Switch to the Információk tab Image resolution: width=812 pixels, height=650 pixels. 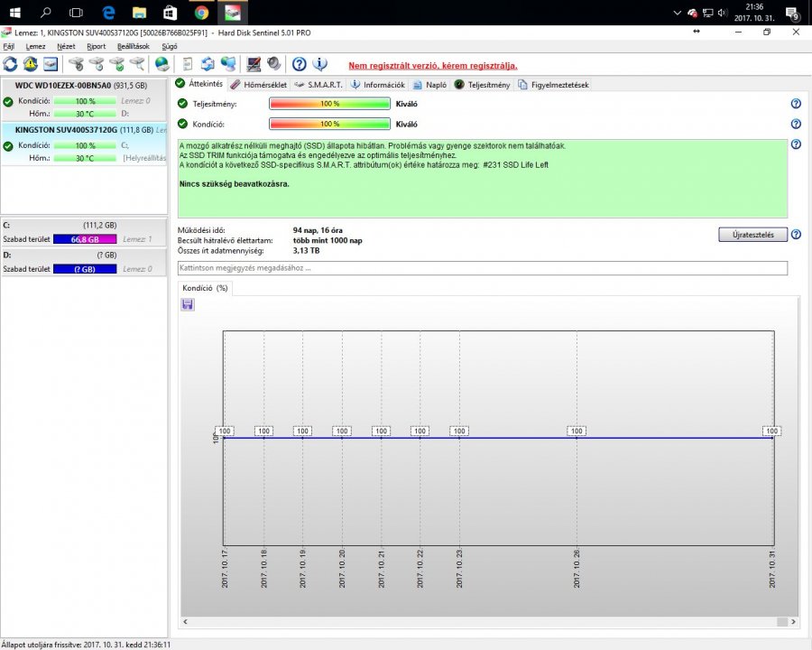(x=377, y=85)
